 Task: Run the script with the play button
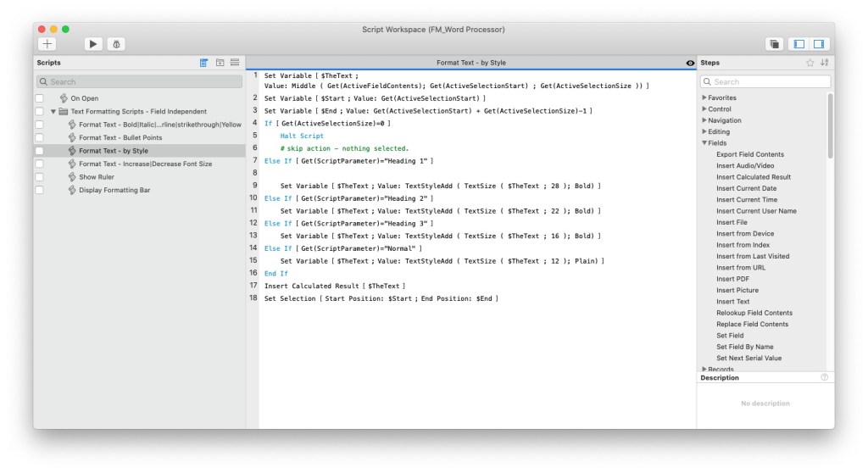93,43
